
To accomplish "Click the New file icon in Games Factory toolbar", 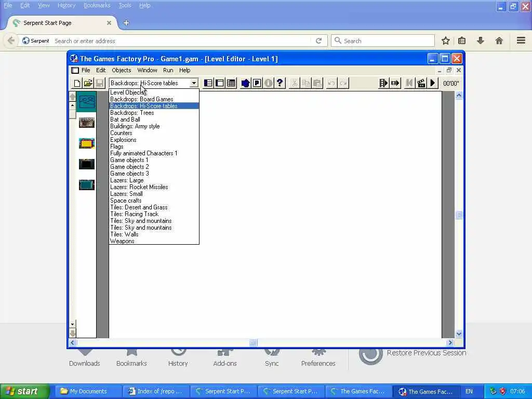I will 77,83.
